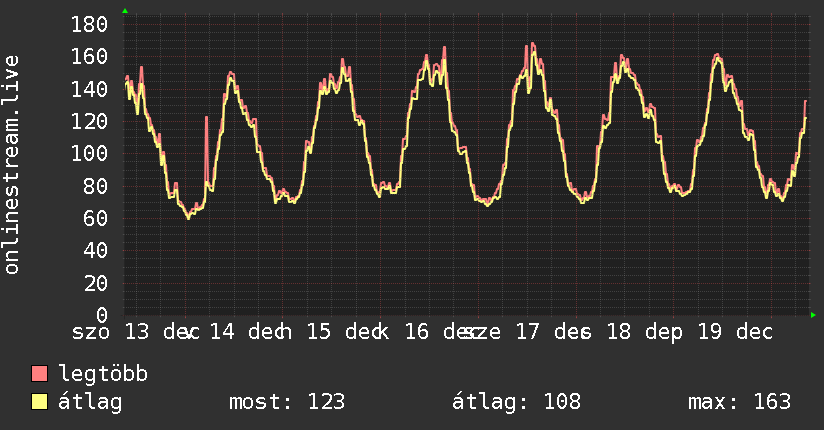824x430 pixels.
Task: Click the '14 dec' x-axis date label
Action: tap(250, 332)
